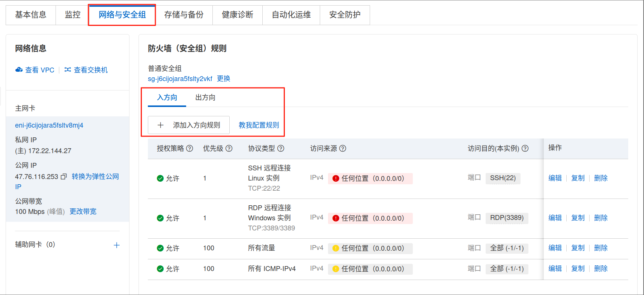The image size is (644, 295).
Task: Click help icon next to 访问来源 header
Action: point(343,148)
